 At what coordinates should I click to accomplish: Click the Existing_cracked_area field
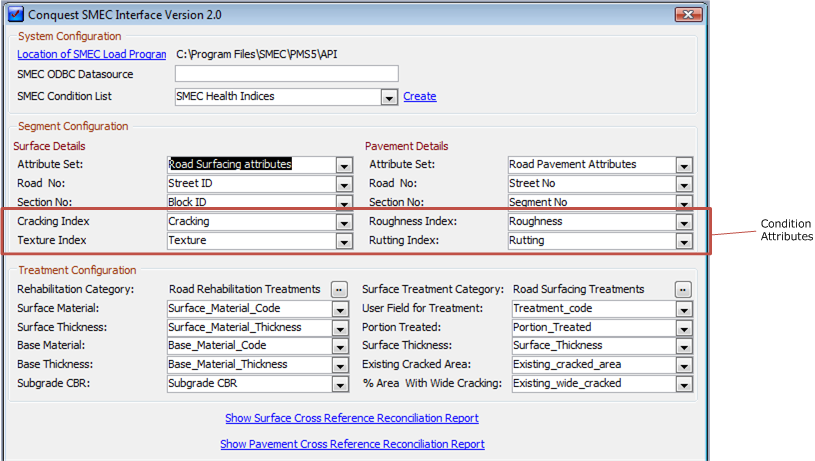pos(594,364)
